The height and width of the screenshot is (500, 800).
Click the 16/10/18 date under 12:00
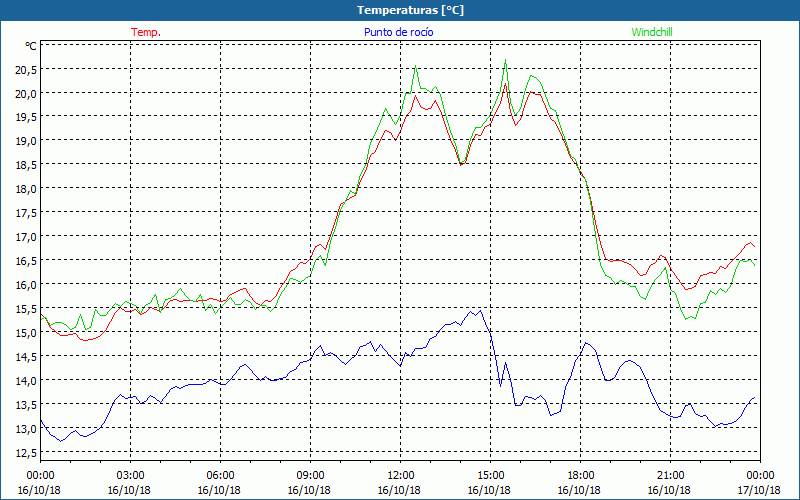[x=399, y=490]
